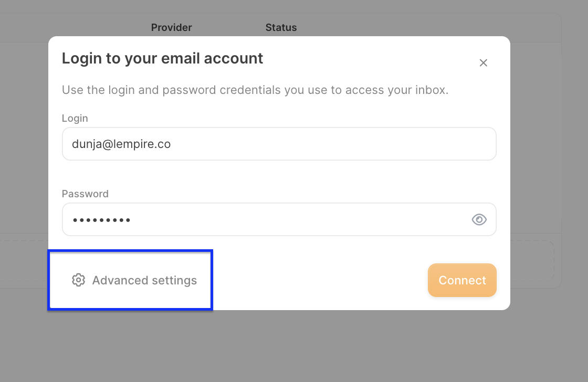This screenshot has height=382, width=588.
Task: Click blank dialog area left of Connect
Action: click(x=315, y=280)
